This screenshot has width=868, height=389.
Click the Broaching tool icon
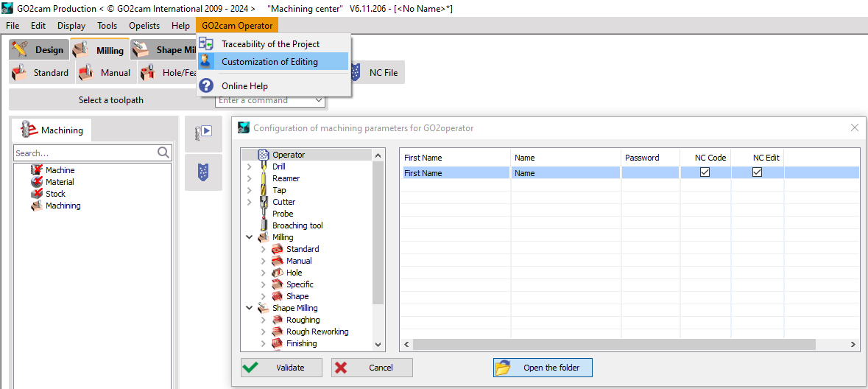(x=264, y=225)
